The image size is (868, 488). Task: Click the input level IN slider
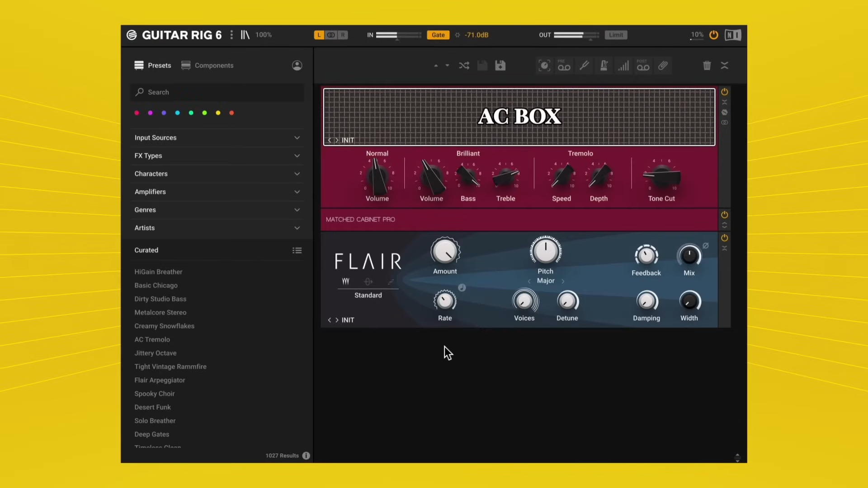pyautogui.click(x=398, y=35)
